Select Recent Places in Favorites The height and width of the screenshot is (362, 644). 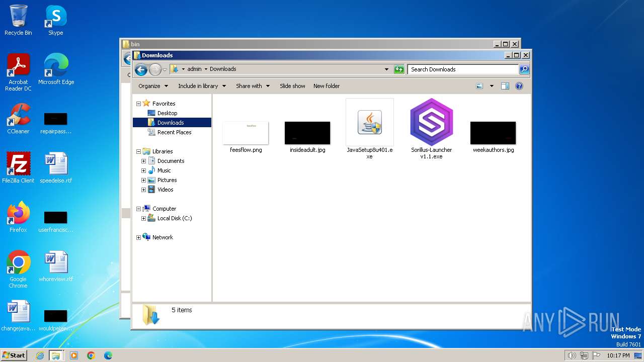tap(174, 132)
